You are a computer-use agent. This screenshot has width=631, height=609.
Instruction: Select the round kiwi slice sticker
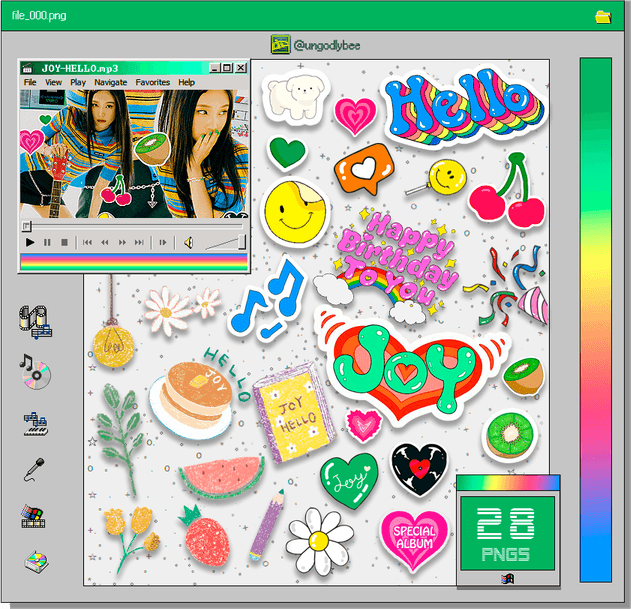pyautogui.click(x=509, y=436)
